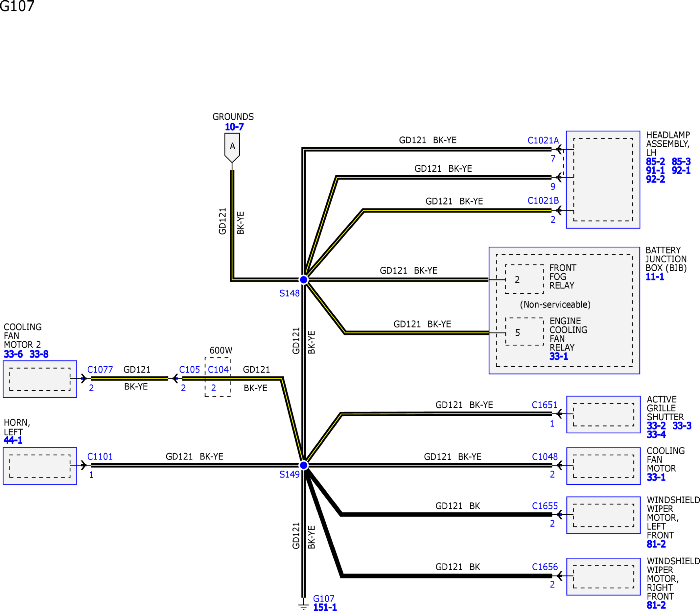Click connector label C1651
The height and width of the screenshot is (611, 700).
point(544,405)
